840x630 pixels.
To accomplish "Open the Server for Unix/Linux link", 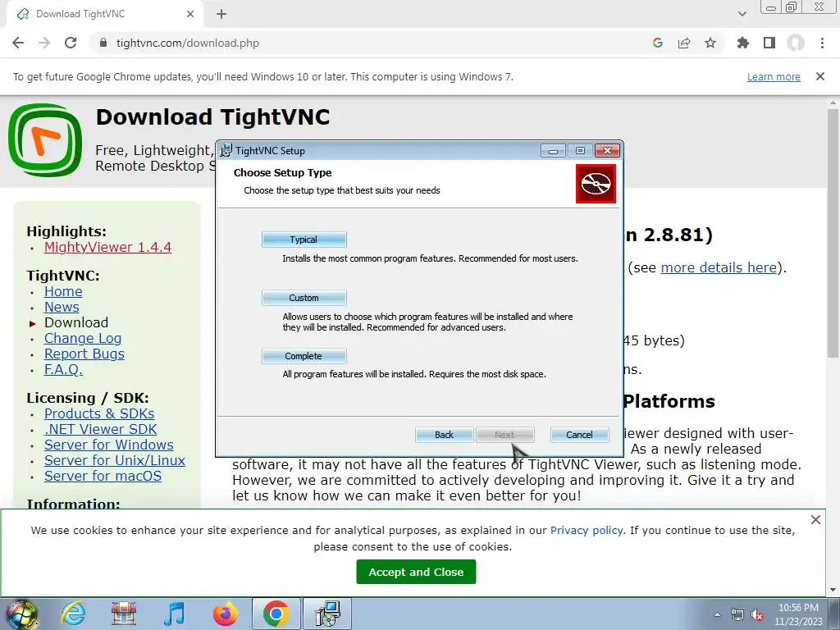I will point(115,461).
